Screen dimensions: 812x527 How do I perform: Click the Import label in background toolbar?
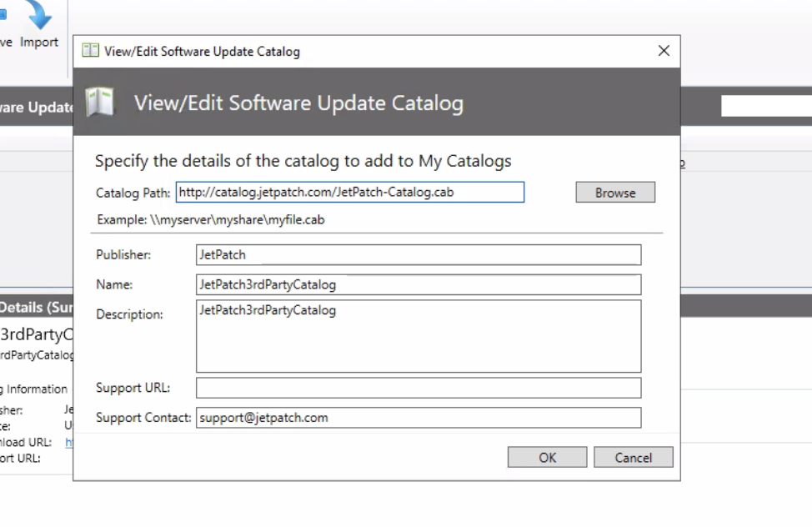tap(39, 42)
